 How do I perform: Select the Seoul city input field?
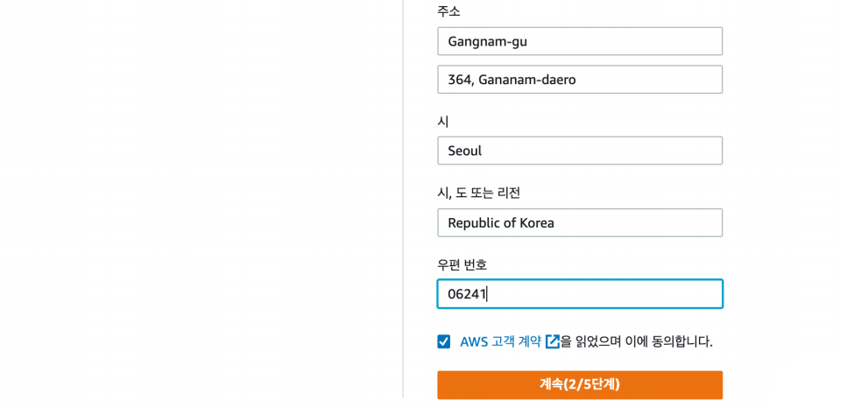pyautogui.click(x=580, y=151)
